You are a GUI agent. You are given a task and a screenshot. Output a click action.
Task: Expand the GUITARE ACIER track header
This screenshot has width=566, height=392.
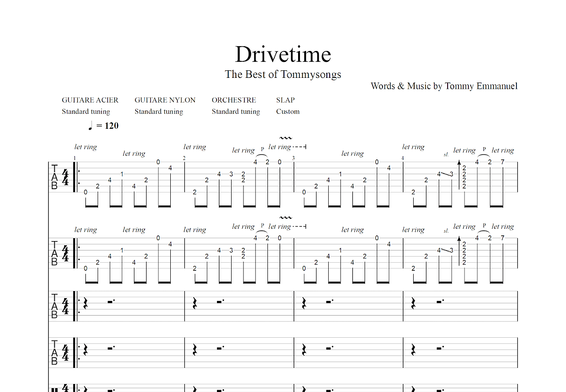[x=90, y=100]
